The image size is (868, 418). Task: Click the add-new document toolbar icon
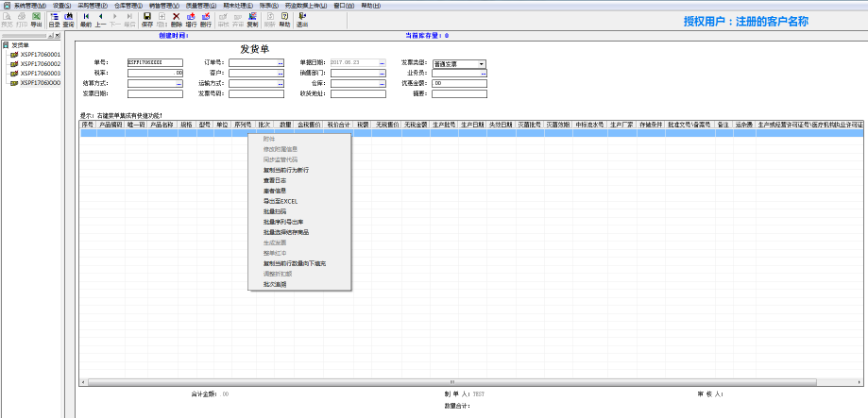(x=162, y=20)
